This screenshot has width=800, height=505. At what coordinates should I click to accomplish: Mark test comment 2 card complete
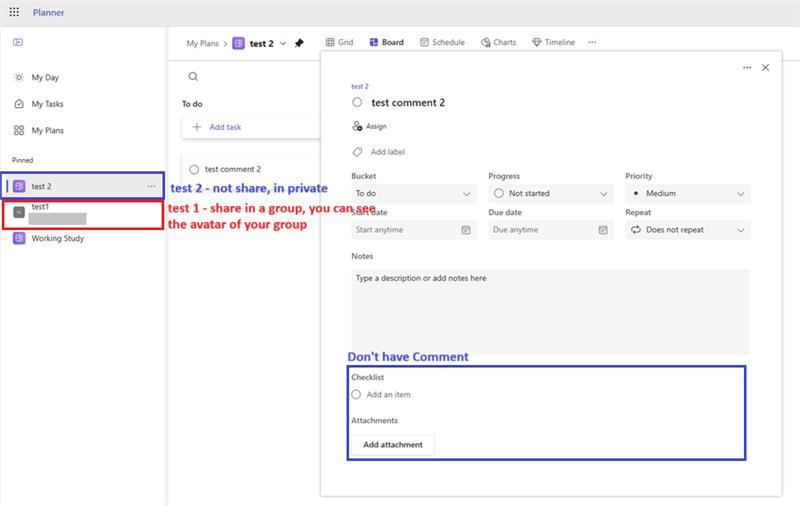click(x=194, y=169)
